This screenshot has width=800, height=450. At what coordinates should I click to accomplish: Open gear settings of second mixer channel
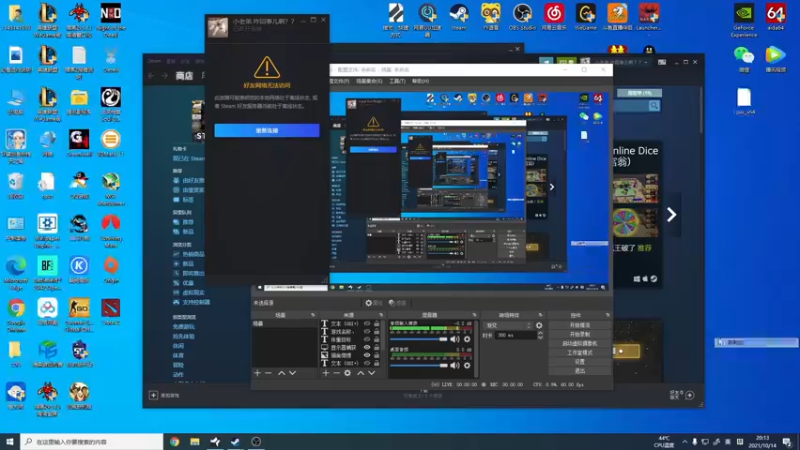pos(467,365)
